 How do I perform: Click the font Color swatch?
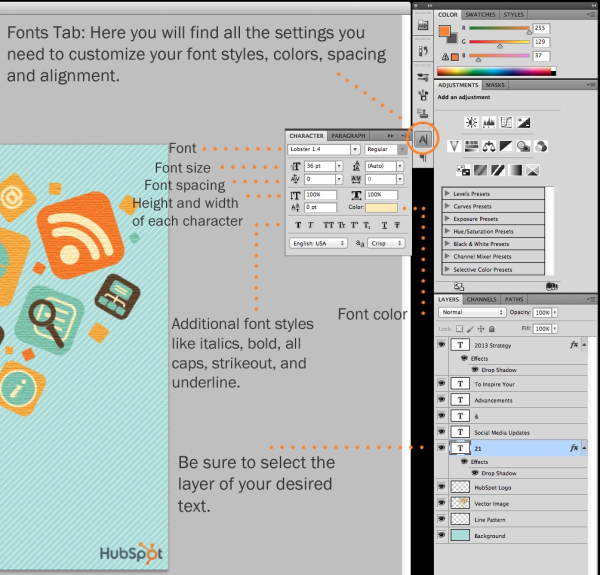tap(381, 207)
